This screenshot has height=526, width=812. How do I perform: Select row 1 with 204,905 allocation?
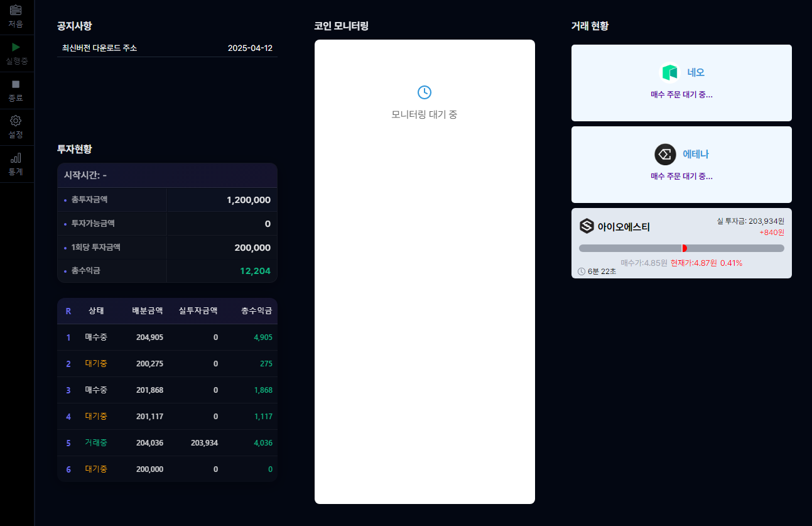point(167,337)
